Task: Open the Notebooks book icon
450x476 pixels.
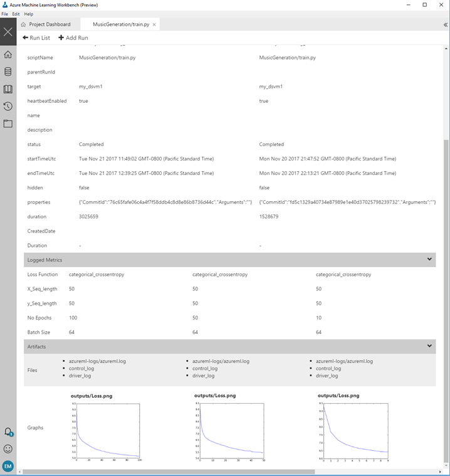Action: [x=8, y=89]
